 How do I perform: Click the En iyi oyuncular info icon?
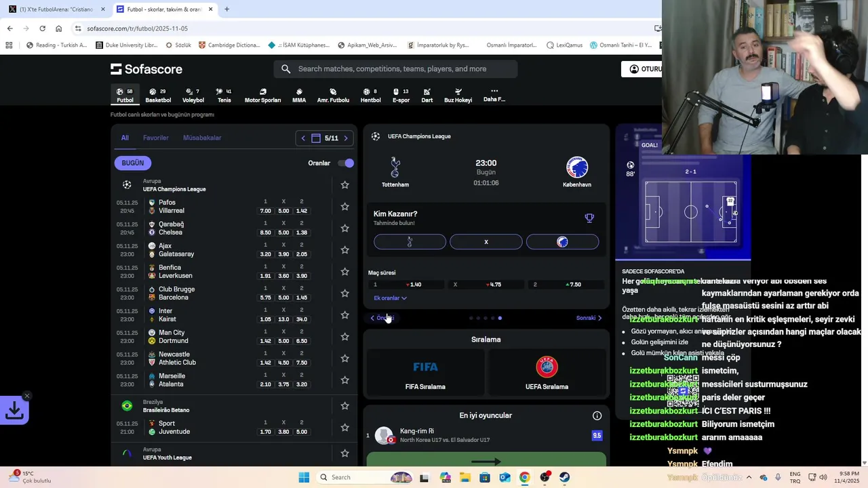(x=597, y=415)
